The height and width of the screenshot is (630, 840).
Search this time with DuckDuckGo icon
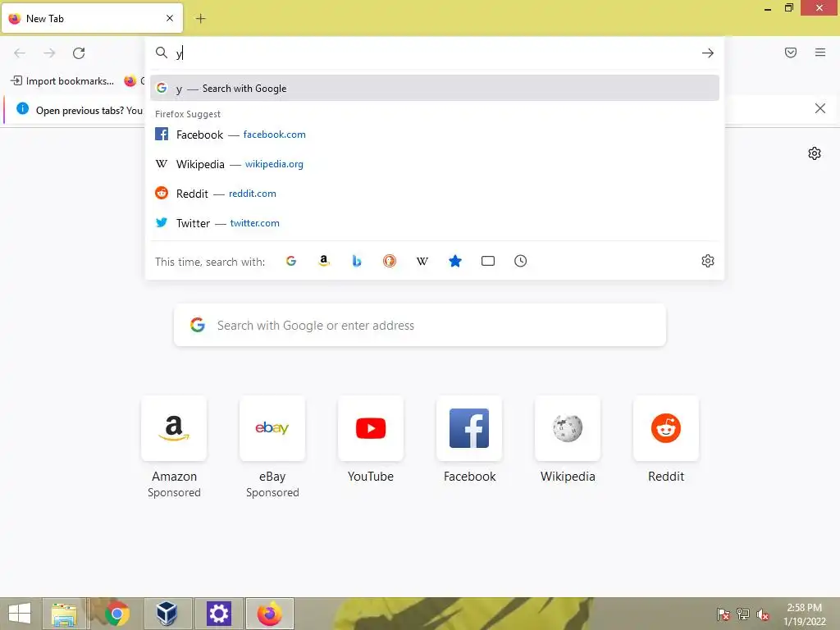(390, 261)
